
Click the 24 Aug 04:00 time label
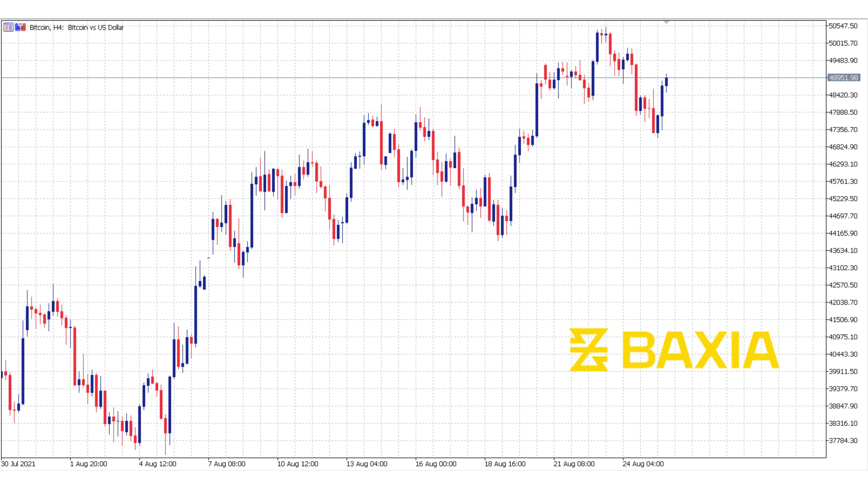[x=643, y=464]
